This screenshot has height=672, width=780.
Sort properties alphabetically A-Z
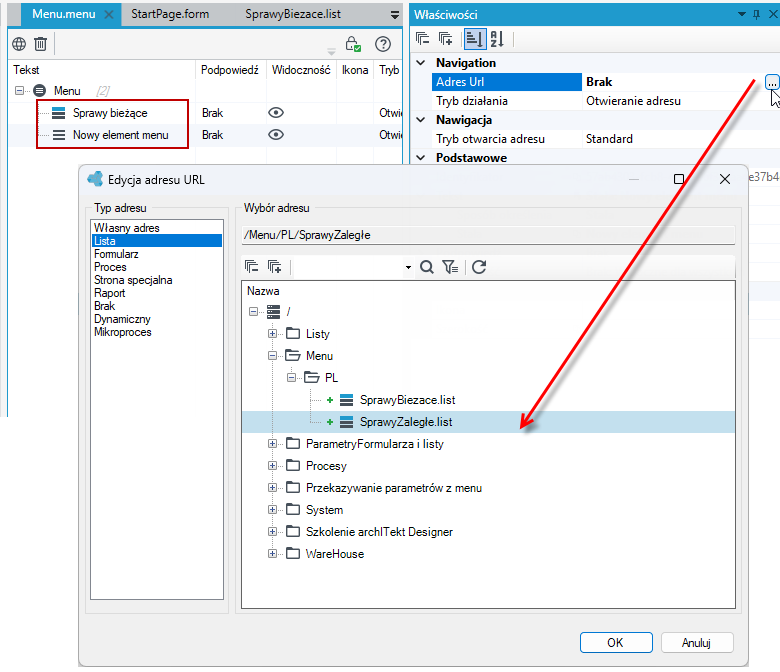[x=497, y=39]
